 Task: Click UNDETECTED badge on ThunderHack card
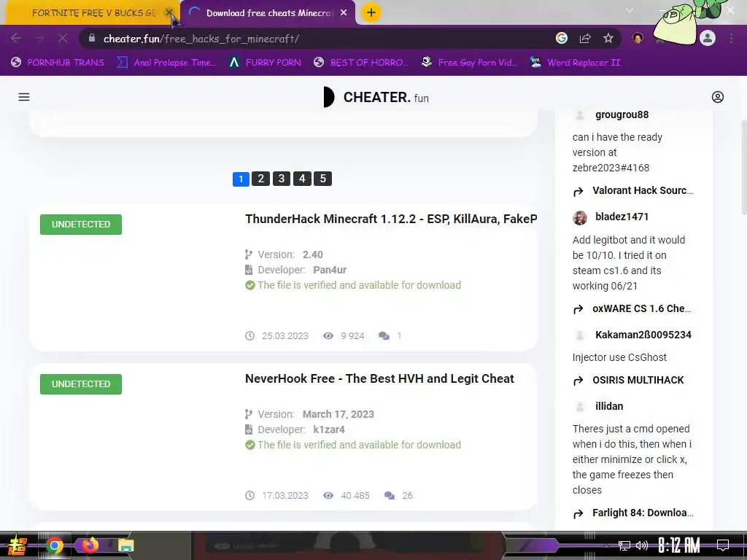(81, 225)
